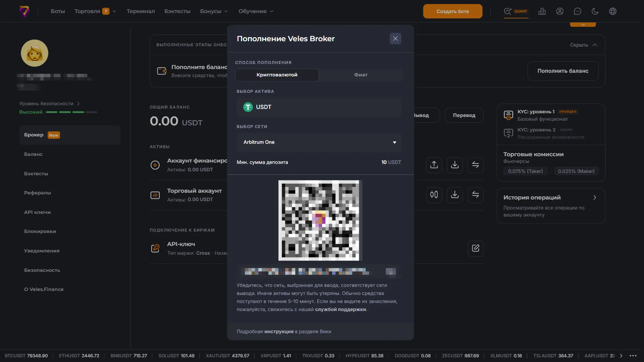This screenshot has width=644, height=362.
Task: Click the candlestick icon for trading account
Action: [x=434, y=195]
